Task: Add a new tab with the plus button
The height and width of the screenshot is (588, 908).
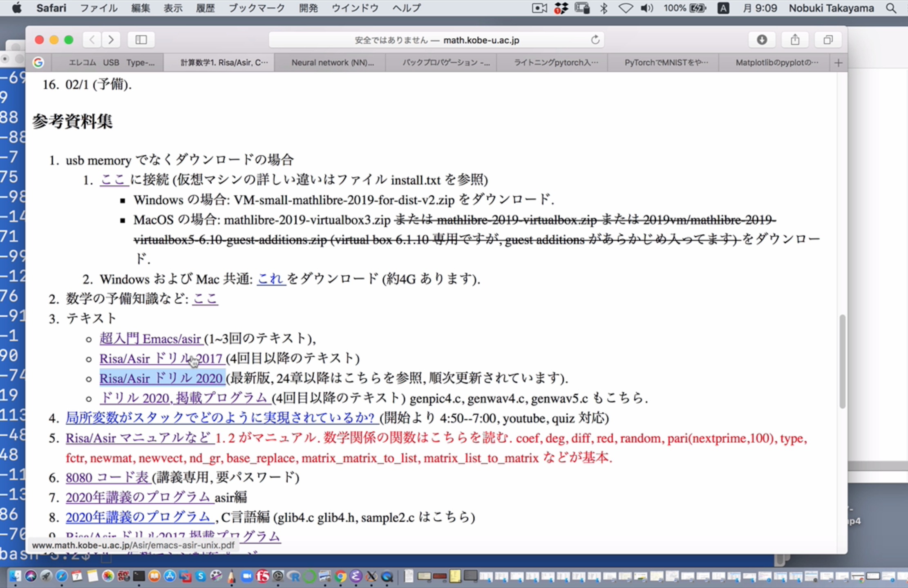Action: click(839, 62)
